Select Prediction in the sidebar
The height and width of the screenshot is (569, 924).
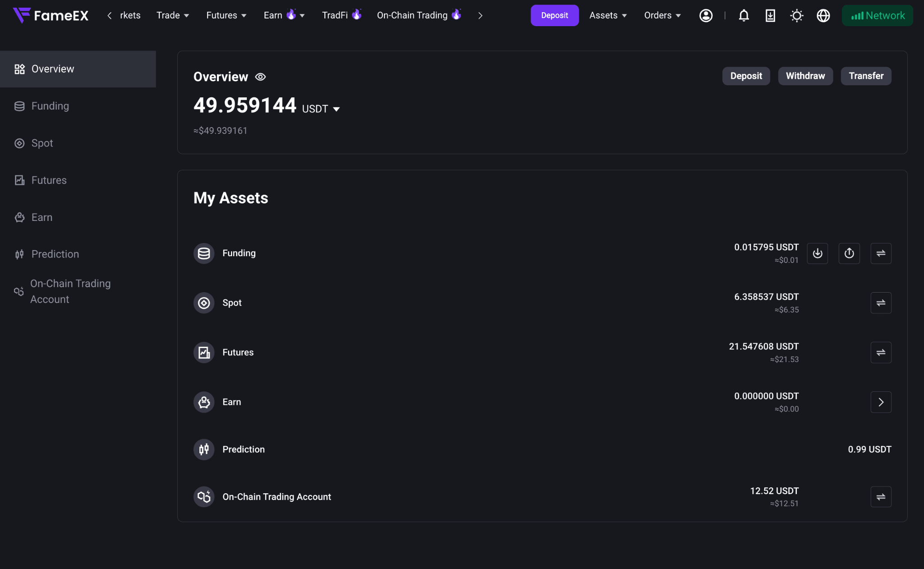point(78,254)
